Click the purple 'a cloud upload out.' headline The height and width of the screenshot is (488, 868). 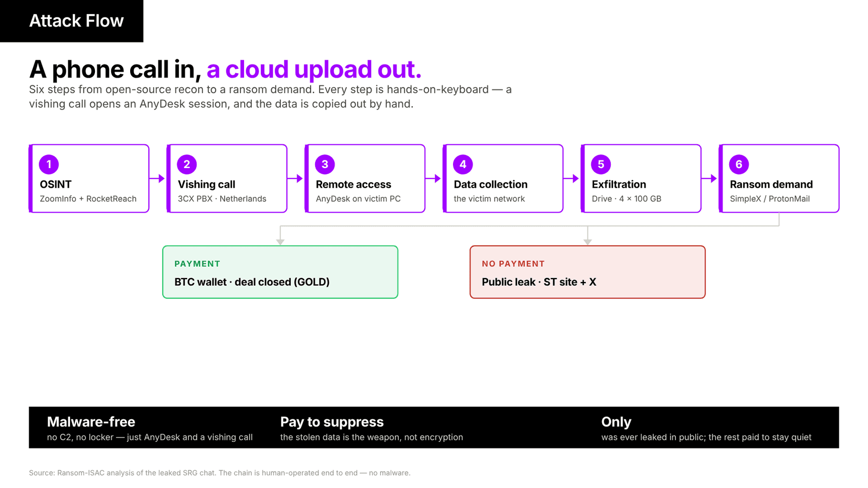point(314,69)
